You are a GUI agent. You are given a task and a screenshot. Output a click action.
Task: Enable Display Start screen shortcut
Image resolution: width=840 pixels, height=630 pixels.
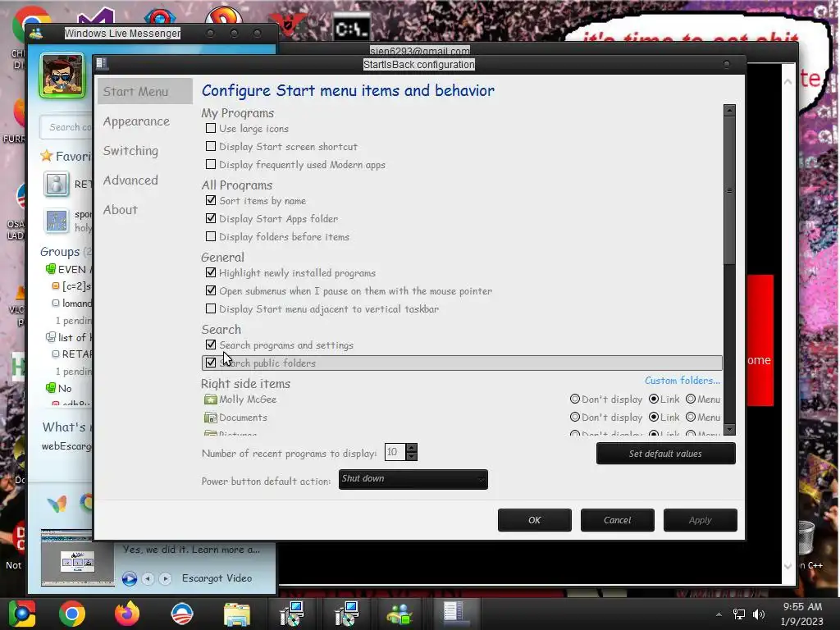211,146
